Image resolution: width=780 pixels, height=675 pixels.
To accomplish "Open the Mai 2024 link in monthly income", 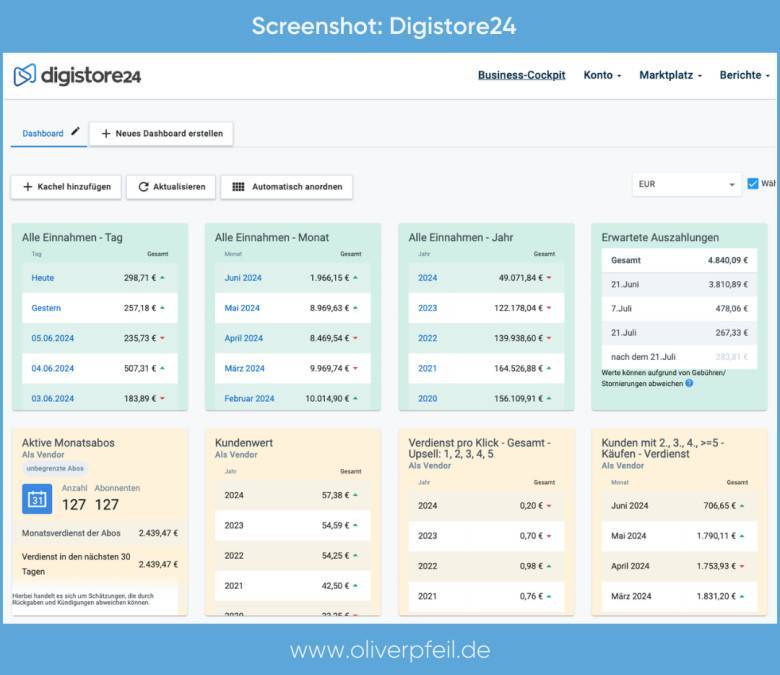I will point(242,308).
